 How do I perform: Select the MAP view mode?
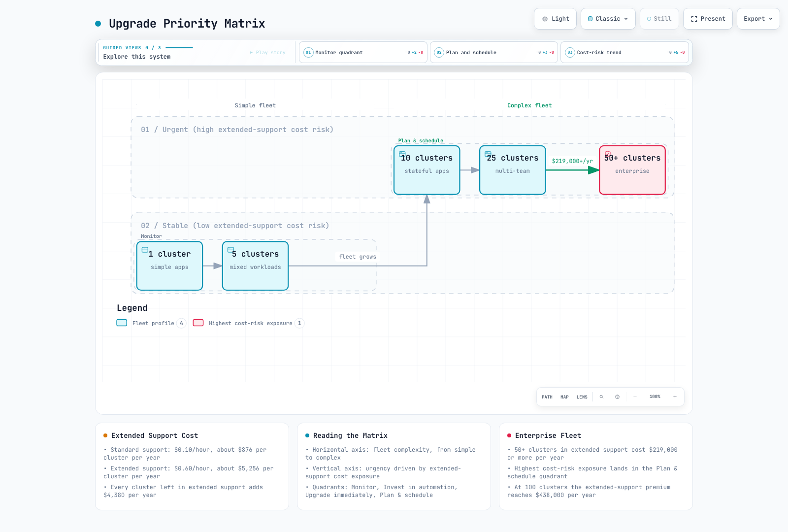pyautogui.click(x=564, y=397)
